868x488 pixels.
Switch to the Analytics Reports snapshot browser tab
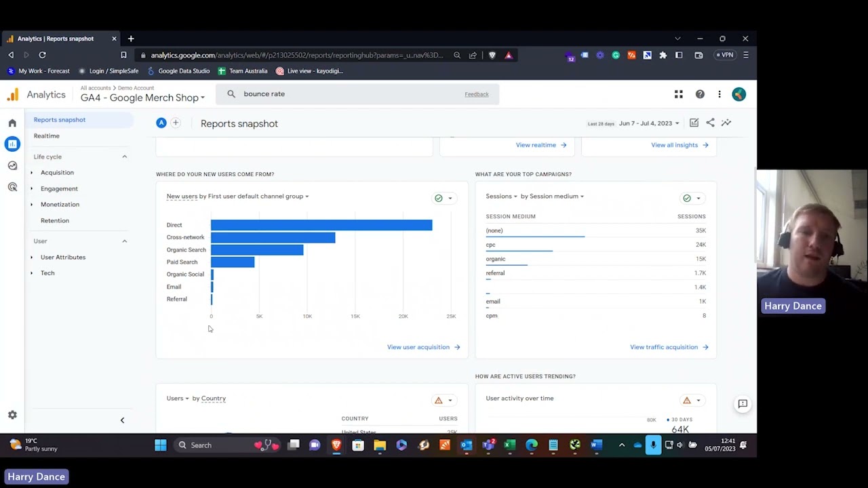click(x=61, y=39)
